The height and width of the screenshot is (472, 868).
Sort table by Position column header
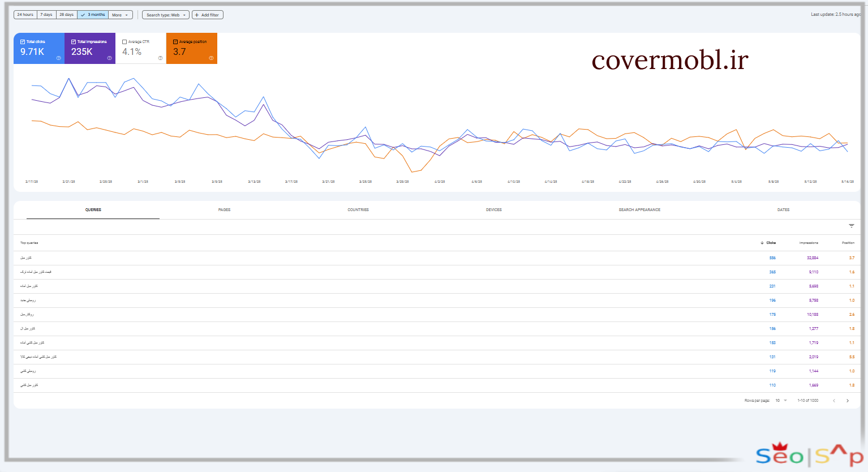(848, 243)
